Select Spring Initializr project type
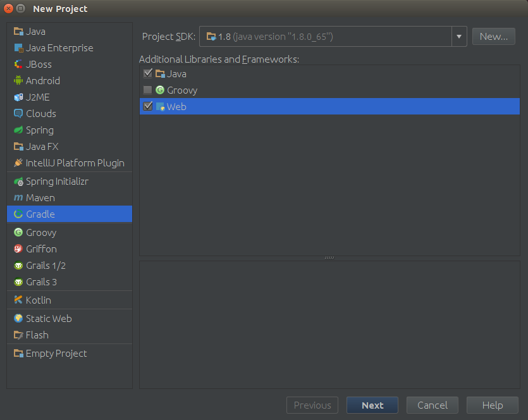Image resolution: width=528 pixels, height=420 pixels. pos(70,181)
